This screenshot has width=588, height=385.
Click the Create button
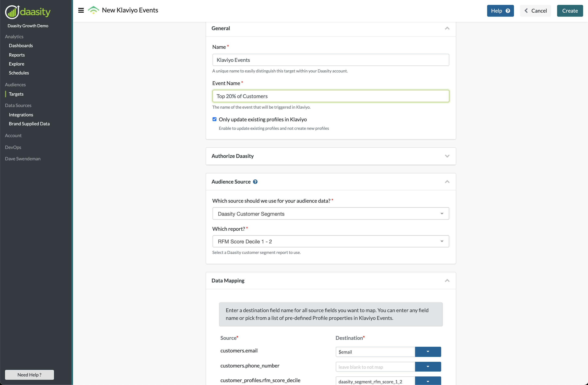(x=570, y=11)
